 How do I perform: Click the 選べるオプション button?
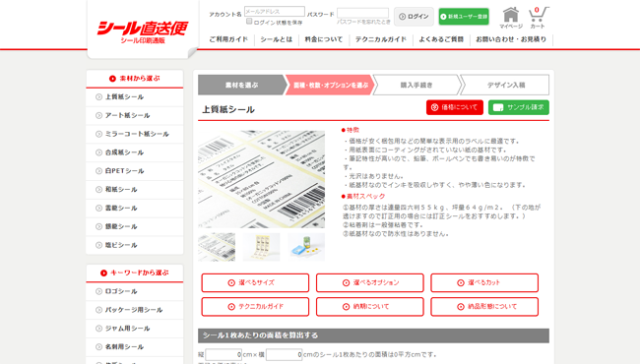click(370, 282)
